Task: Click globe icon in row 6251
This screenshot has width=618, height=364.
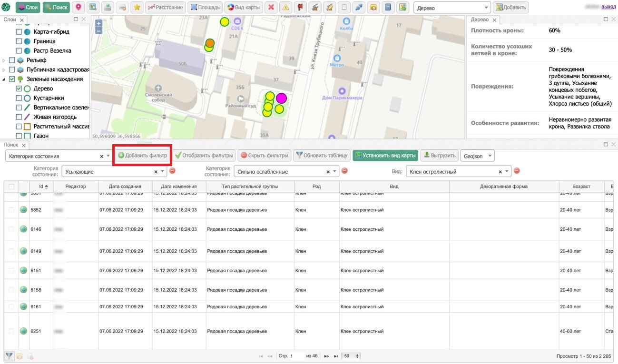Action: click(23, 331)
